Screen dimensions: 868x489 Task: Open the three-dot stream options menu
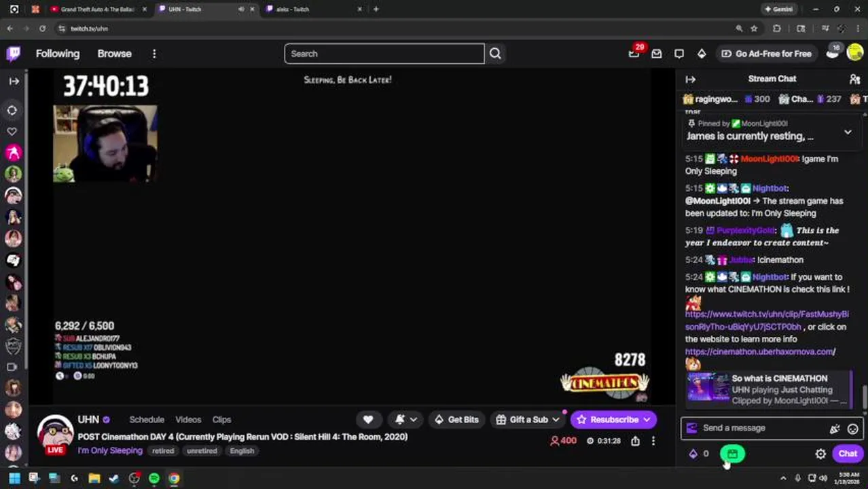pyautogui.click(x=653, y=441)
